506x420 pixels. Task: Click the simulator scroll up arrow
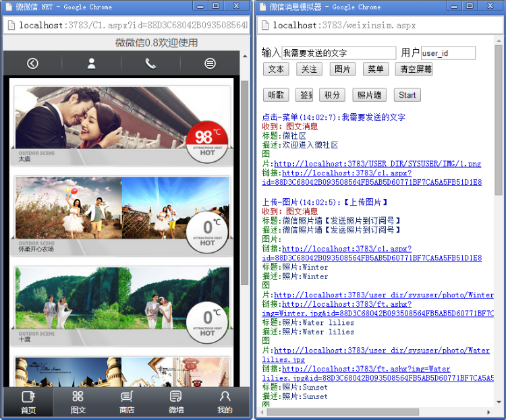[499, 41]
